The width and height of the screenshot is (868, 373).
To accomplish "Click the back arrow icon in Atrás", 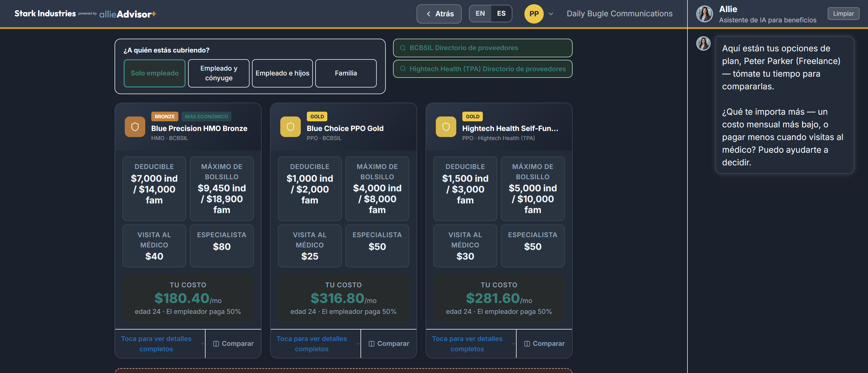I will [x=429, y=14].
